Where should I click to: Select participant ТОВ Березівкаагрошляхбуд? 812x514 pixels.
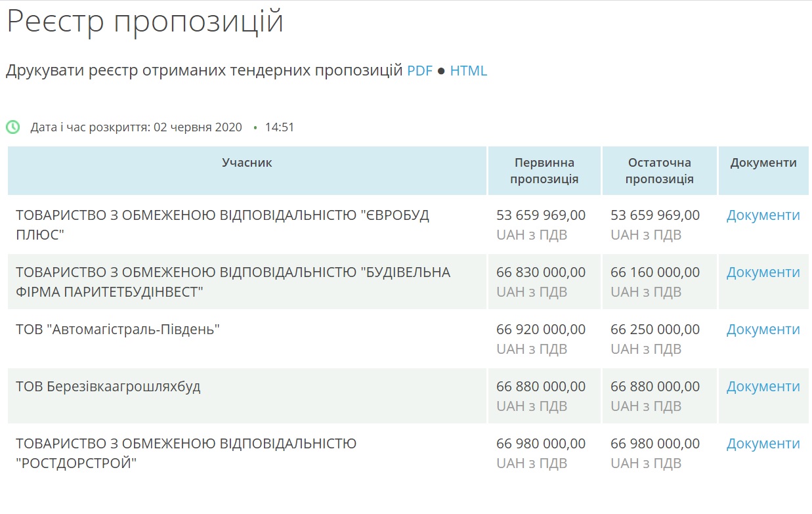[108, 387]
